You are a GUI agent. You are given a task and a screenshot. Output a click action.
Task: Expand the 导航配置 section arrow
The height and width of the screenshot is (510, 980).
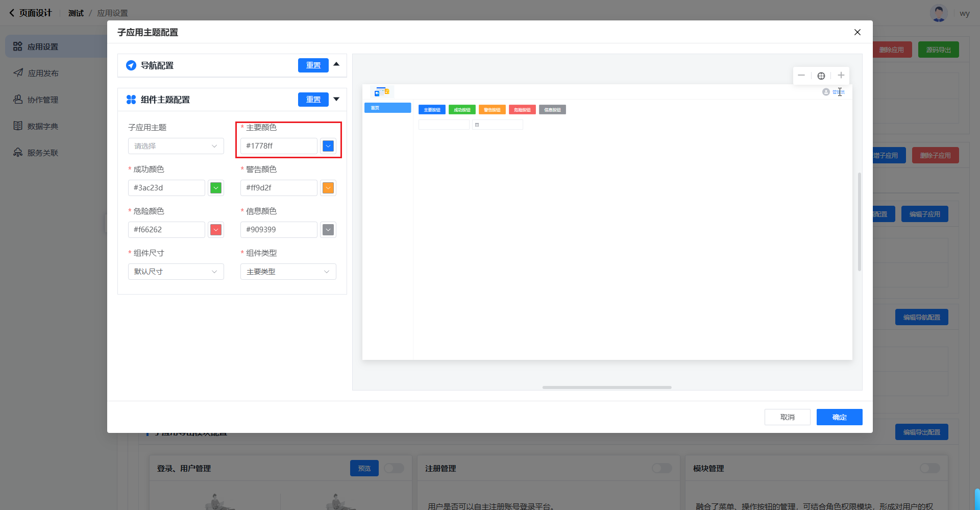tap(336, 64)
